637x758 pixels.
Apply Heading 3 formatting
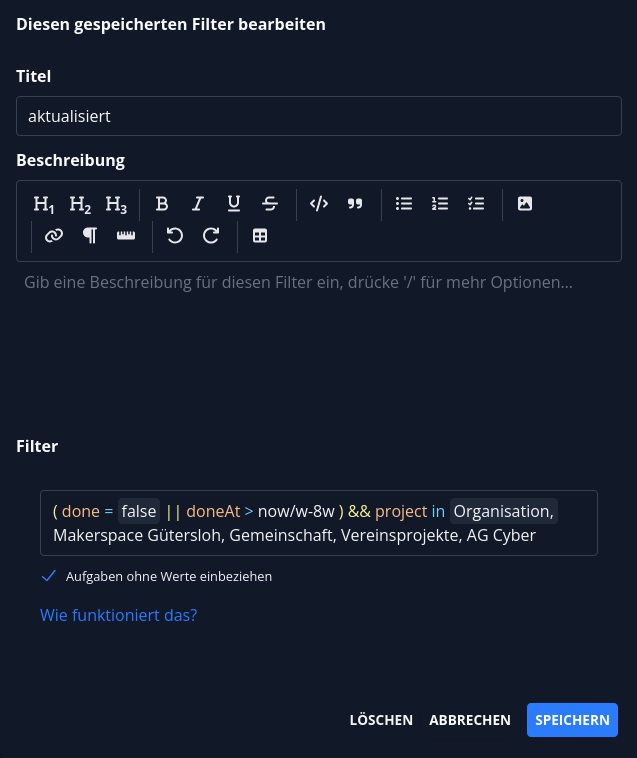click(x=116, y=204)
